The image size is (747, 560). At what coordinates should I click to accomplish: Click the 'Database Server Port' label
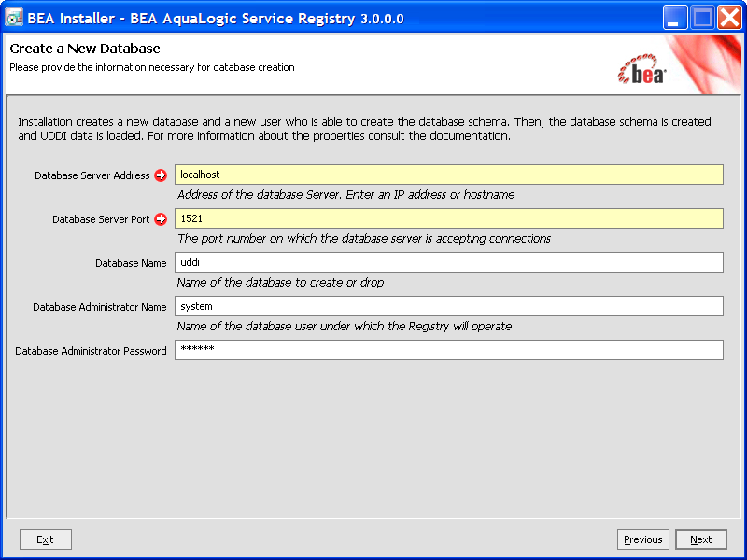101,219
